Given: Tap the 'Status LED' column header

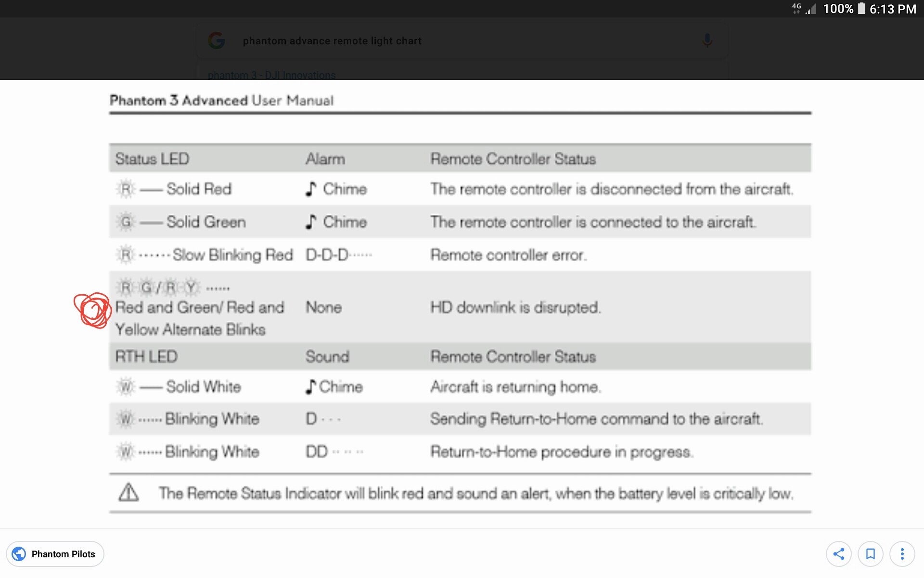Looking at the screenshot, I should pyautogui.click(x=152, y=158).
